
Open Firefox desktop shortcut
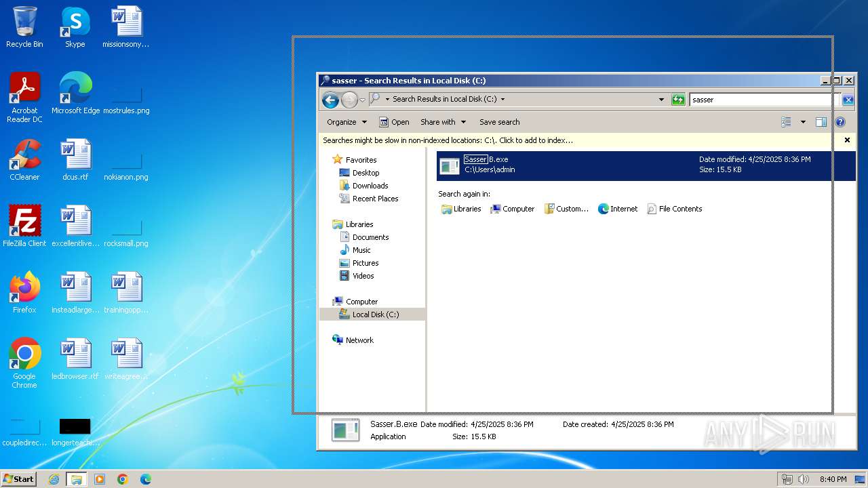[24, 292]
